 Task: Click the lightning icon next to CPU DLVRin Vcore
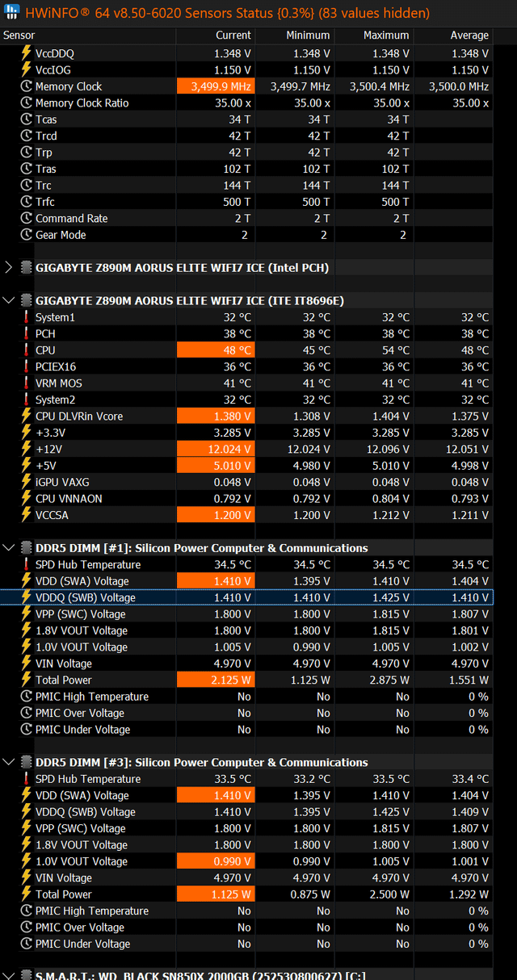[x=26, y=416]
